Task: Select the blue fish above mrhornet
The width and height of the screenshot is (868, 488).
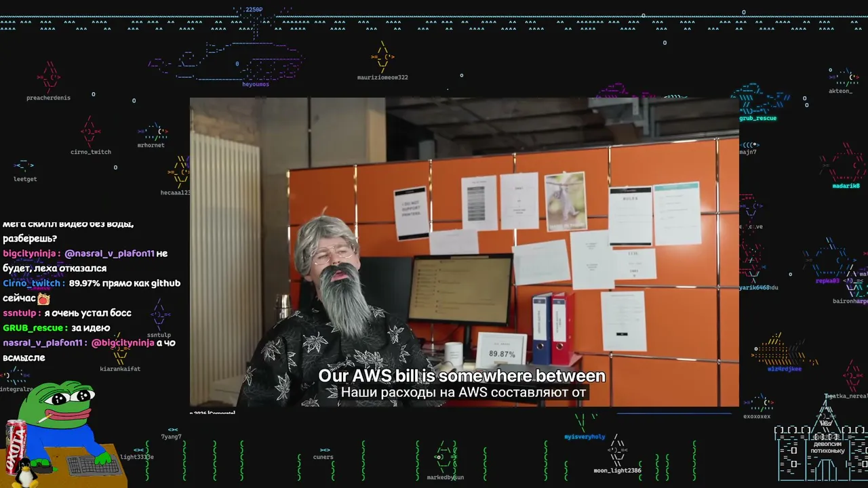Action: [153, 131]
